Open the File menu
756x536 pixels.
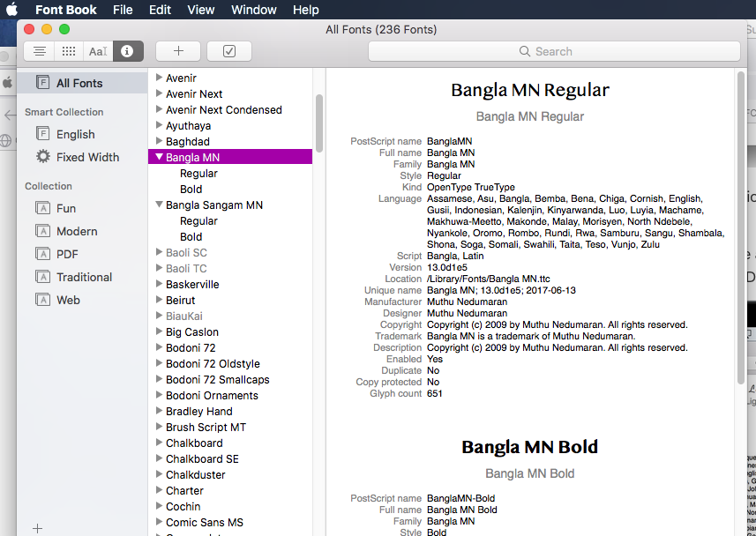pyautogui.click(x=123, y=10)
